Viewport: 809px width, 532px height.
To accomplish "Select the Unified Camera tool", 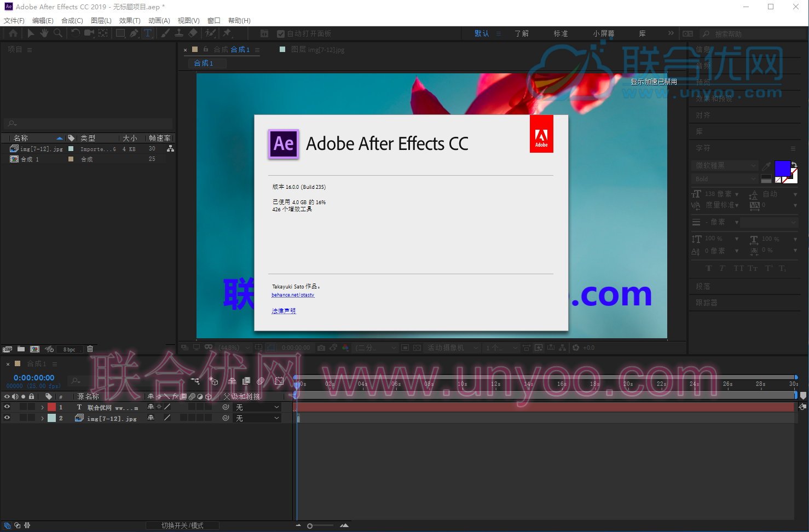I will 89,33.
